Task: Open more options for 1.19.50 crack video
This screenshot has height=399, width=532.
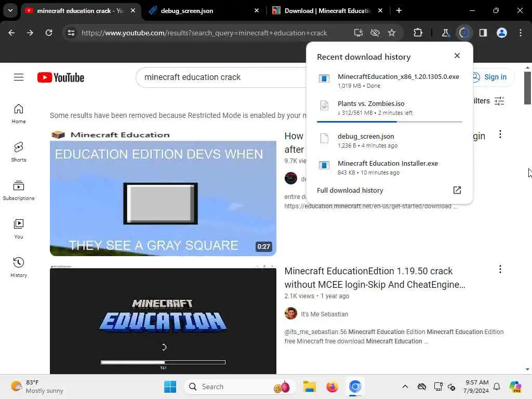Action: pos(500,270)
